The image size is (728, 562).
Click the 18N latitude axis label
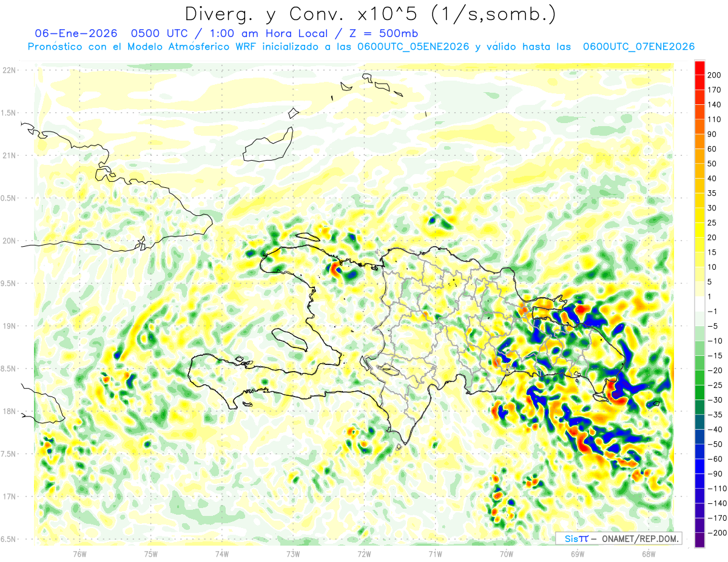point(9,412)
